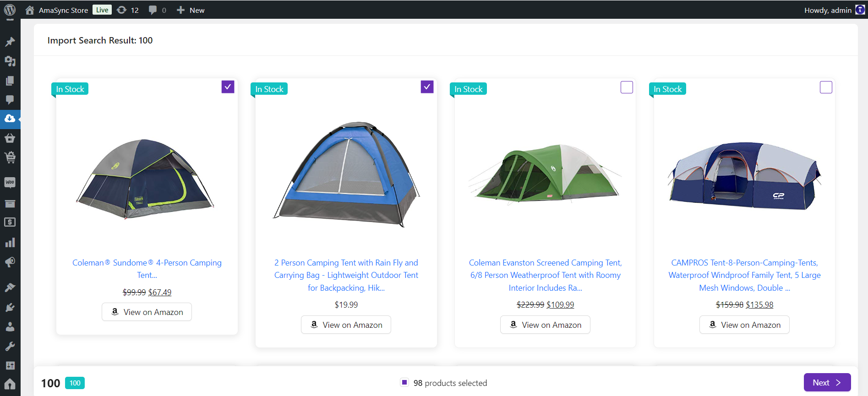
Task: Click the Next button
Action: tap(827, 383)
